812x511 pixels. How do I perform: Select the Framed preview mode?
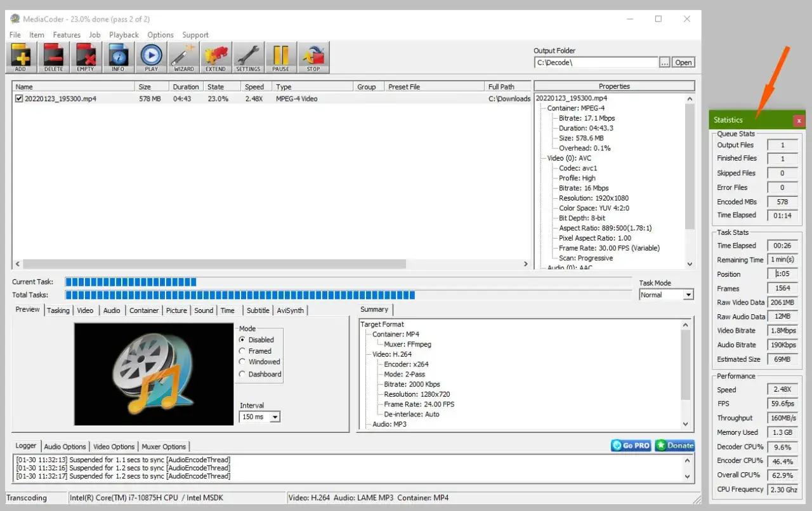(x=242, y=351)
